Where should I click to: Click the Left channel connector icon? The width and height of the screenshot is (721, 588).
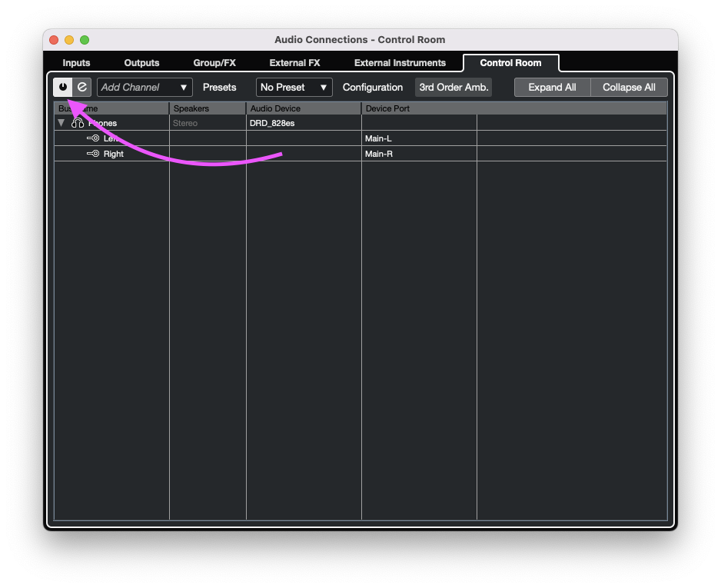[93, 138]
